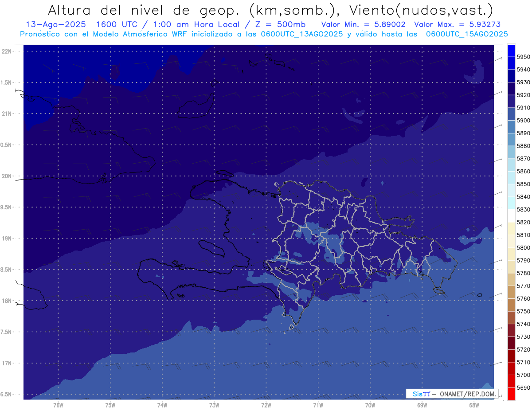Image resolution: width=532 pixels, height=411 pixels.
Task: Click the 71W longitude label
Action: click(x=318, y=405)
